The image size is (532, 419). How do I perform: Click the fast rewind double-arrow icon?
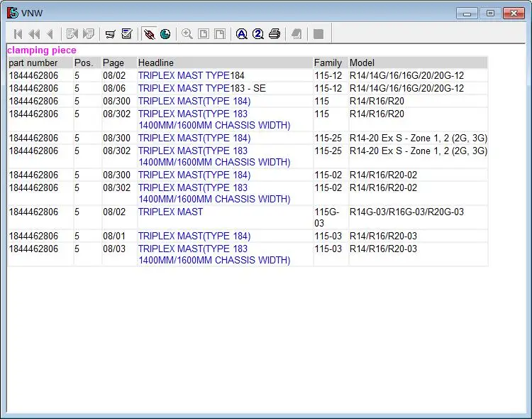[34, 34]
